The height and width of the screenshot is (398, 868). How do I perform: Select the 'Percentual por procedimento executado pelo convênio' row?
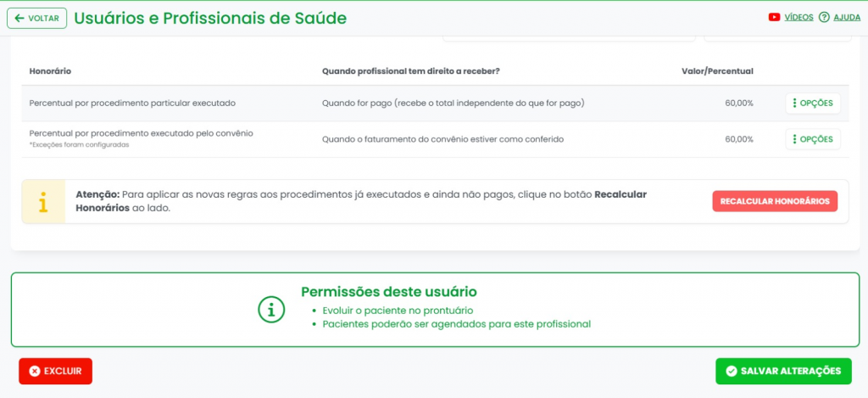(141, 133)
